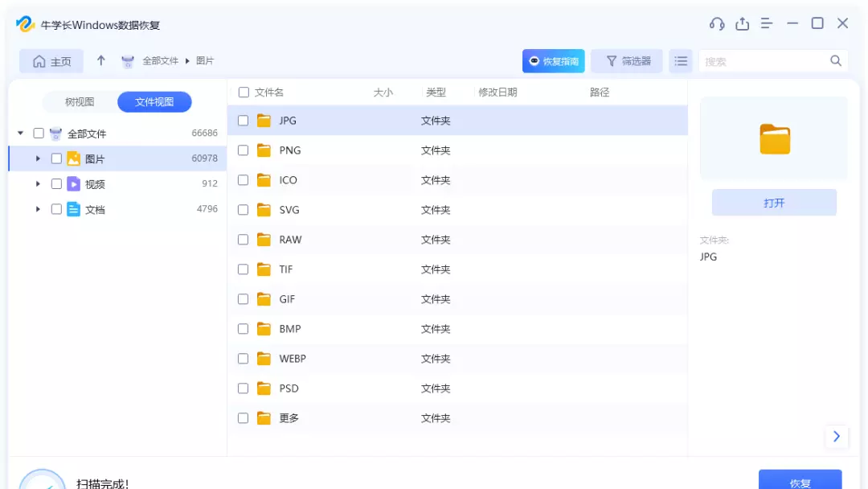This screenshot has height=489, width=868.
Task: Click the list view mode icon
Action: pyautogui.click(x=681, y=61)
